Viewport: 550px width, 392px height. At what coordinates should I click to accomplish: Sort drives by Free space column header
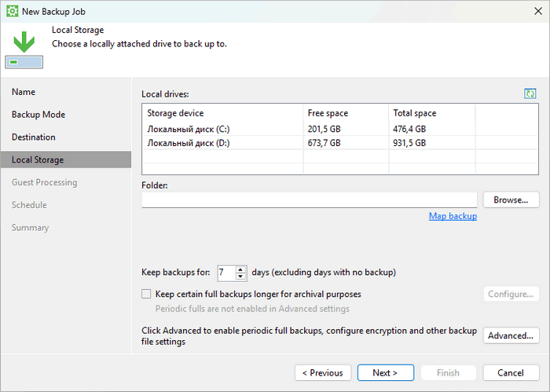coord(346,113)
